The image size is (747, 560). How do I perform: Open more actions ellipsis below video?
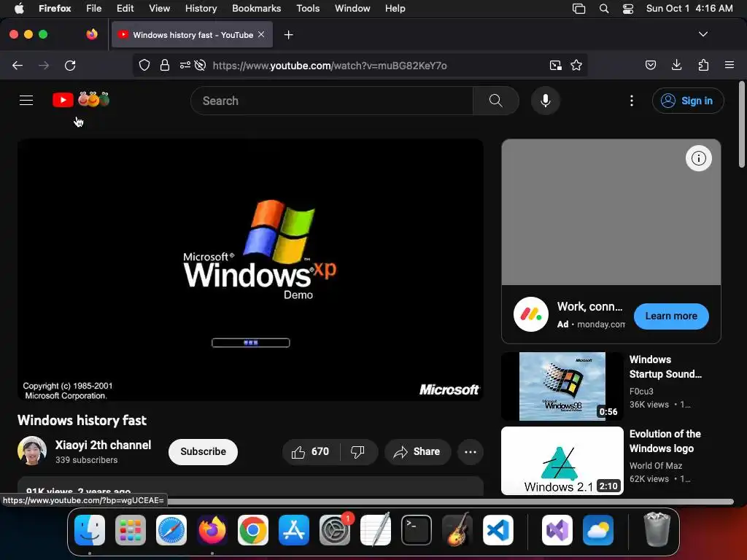[471, 452]
